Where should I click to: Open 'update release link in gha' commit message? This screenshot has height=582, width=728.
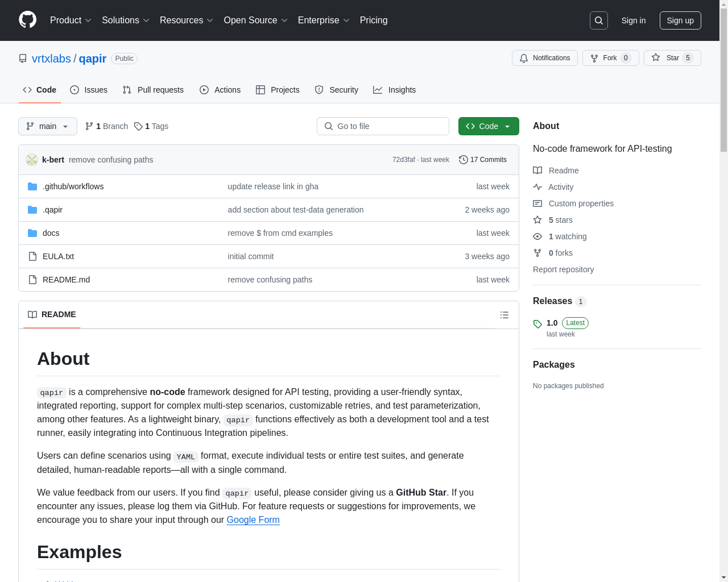pos(273,186)
